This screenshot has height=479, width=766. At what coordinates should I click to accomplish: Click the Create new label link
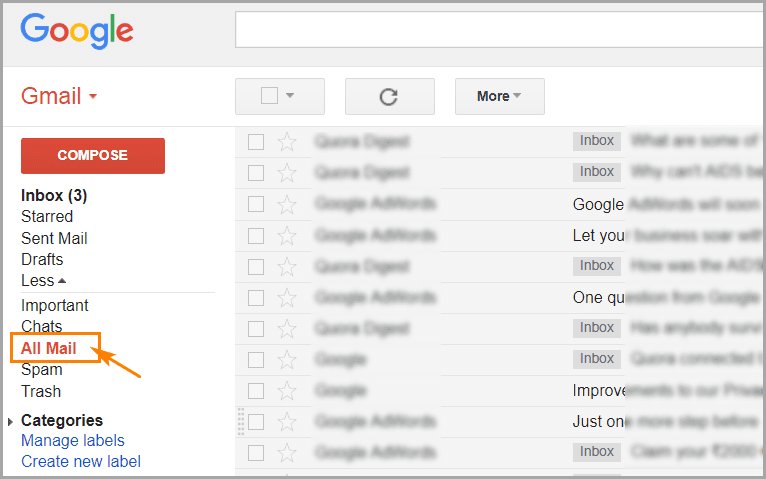click(81, 461)
